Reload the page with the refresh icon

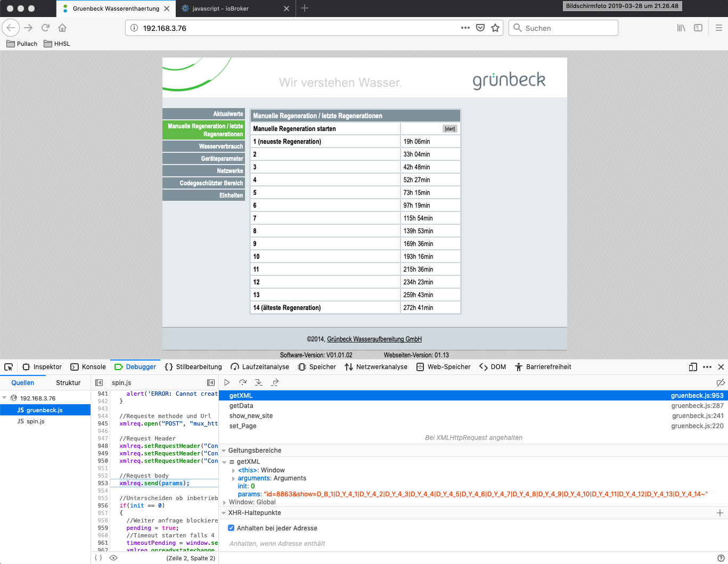coord(45,28)
